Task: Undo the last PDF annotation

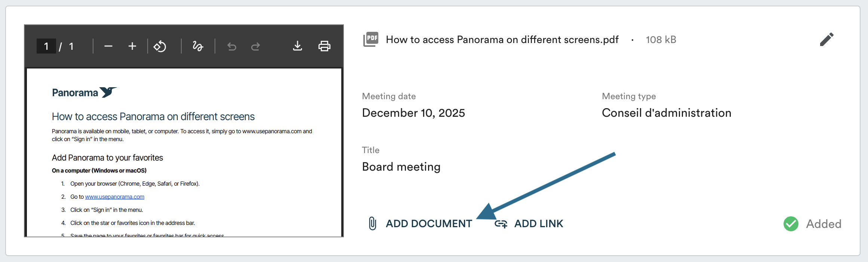Action: point(232,46)
